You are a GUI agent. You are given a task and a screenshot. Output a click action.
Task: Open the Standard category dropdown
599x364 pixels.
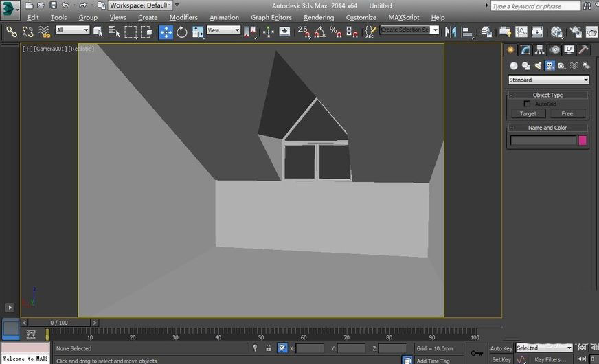point(548,80)
